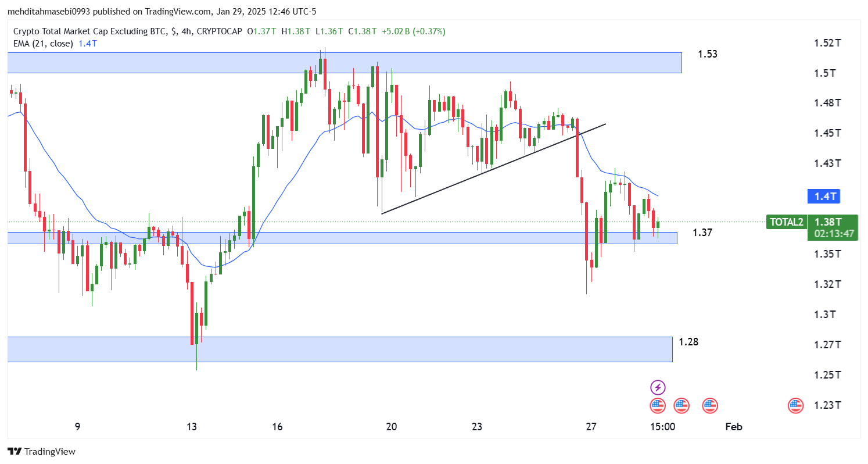The height and width of the screenshot is (464, 868).
Task: Click the L1.36T low value
Action: [329, 31]
